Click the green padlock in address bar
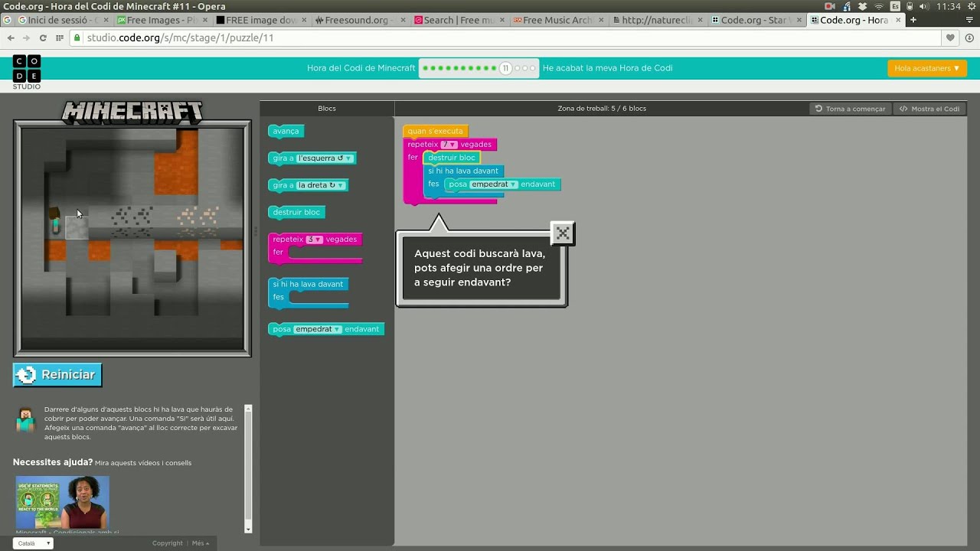This screenshot has height=551, width=980. [77, 37]
